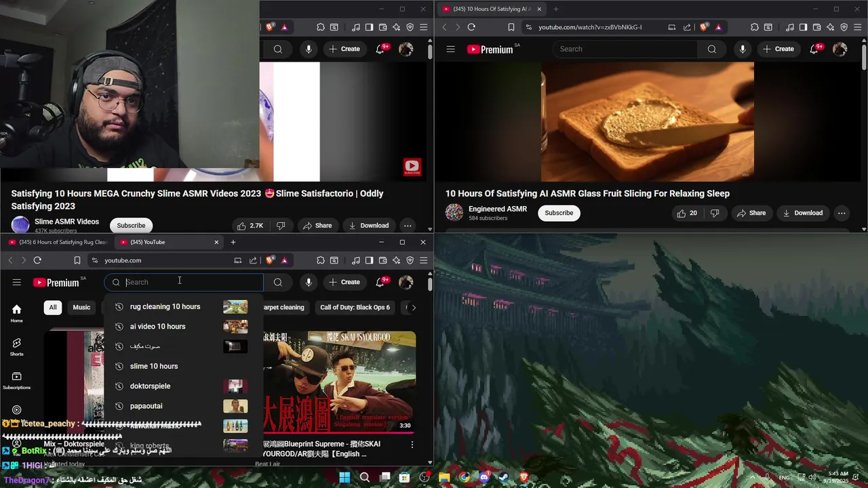Open Brave Leo AI icon in home window
The width and height of the screenshot is (868, 488).
(x=397, y=260)
